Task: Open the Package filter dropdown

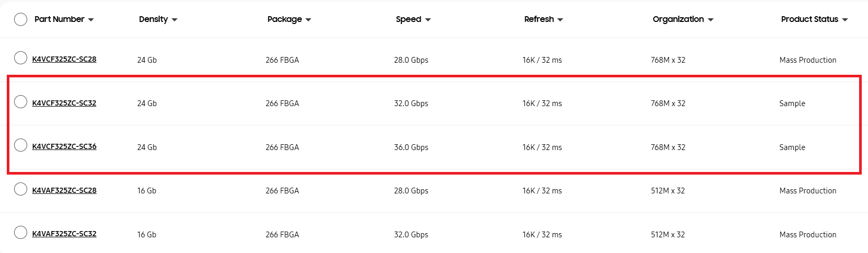Action: pos(308,20)
